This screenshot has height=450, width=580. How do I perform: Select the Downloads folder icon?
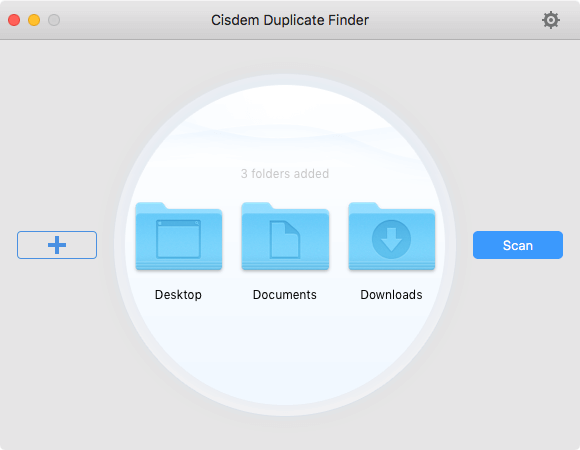392,236
